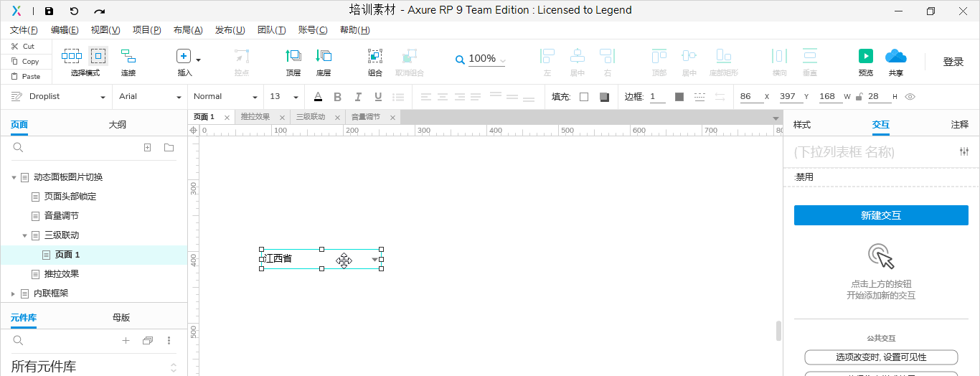Toggle italic text formatting
980x376 pixels.
click(x=358, y=97)
